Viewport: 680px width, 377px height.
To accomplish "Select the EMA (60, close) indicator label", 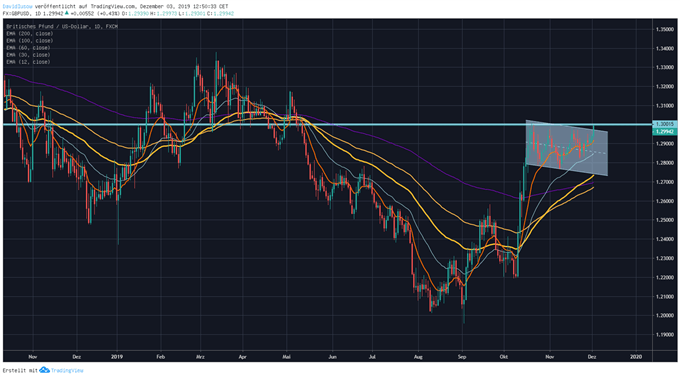I will [28, 48].
